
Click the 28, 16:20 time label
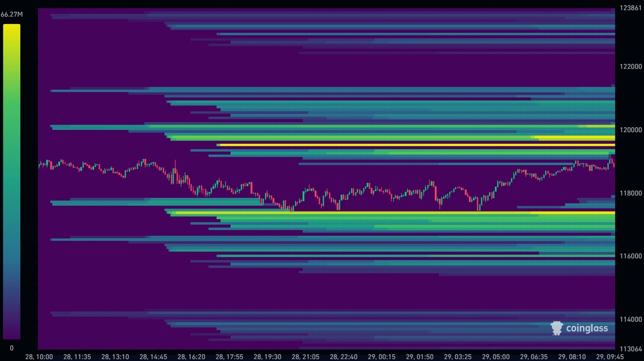coord(191,357)
